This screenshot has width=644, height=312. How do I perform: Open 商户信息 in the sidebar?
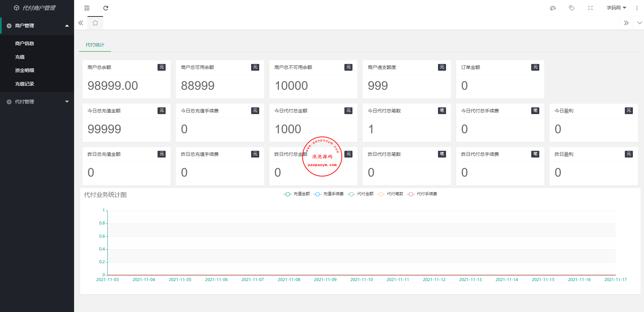tap(25, 43)
